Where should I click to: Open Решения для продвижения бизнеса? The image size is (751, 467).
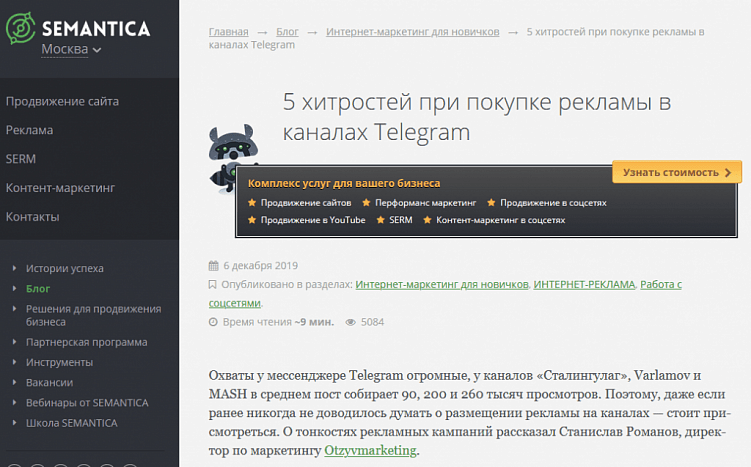(93, 315)
